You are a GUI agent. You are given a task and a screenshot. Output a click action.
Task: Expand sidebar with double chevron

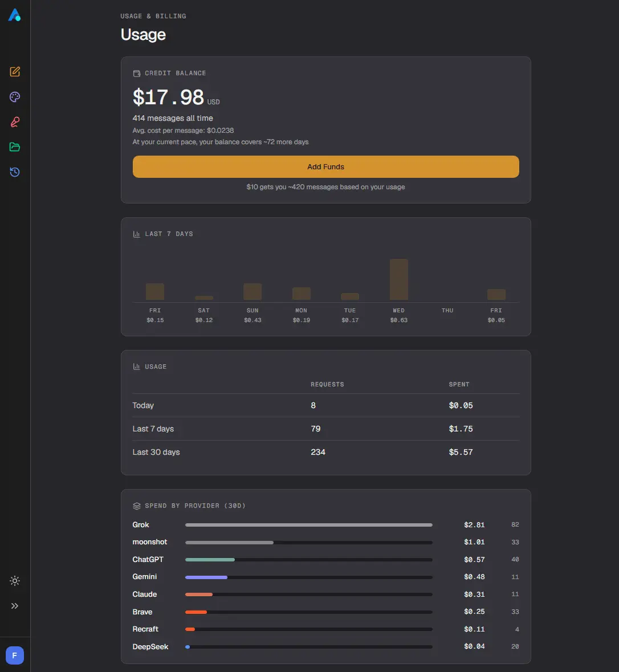click(15, 605)
